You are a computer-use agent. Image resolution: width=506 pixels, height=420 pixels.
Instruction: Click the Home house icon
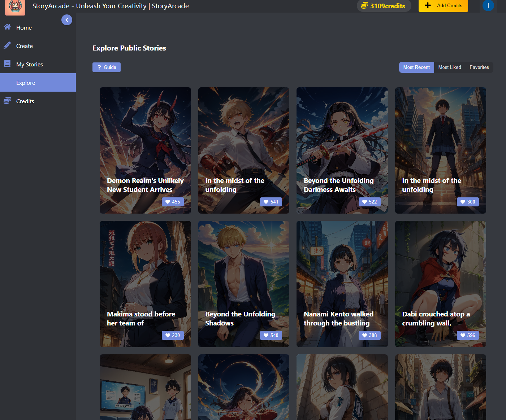pos(7,27)
